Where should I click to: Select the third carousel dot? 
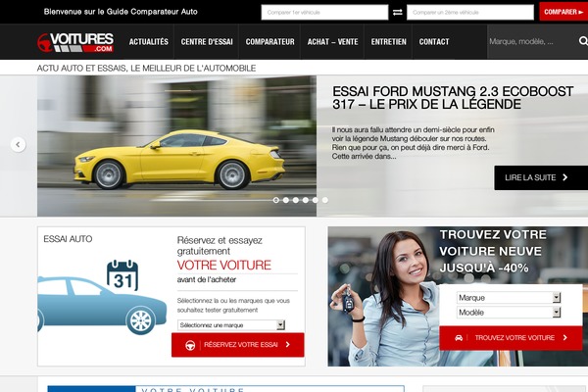click(x=296, y=200)
